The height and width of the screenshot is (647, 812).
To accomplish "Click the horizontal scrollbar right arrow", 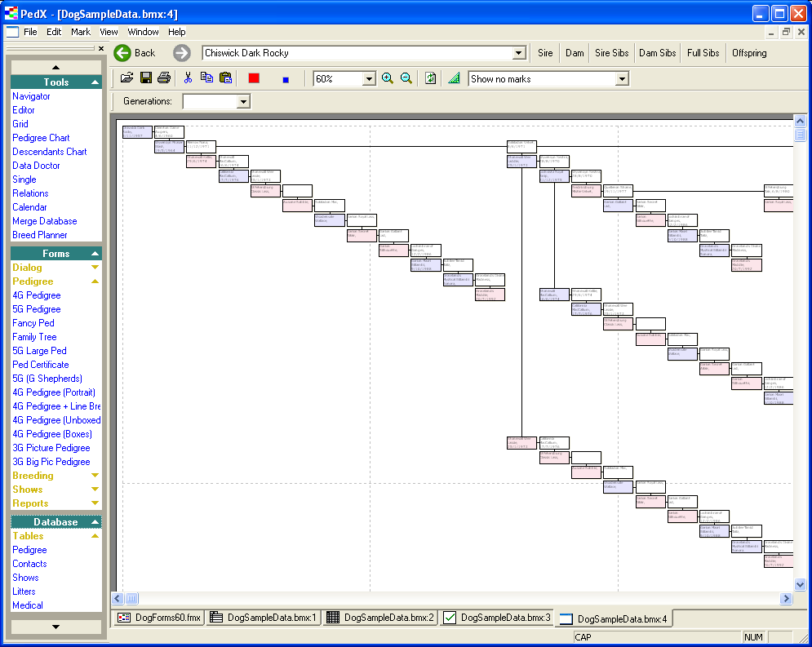I will pyautogui.click(x=786, y=599).
